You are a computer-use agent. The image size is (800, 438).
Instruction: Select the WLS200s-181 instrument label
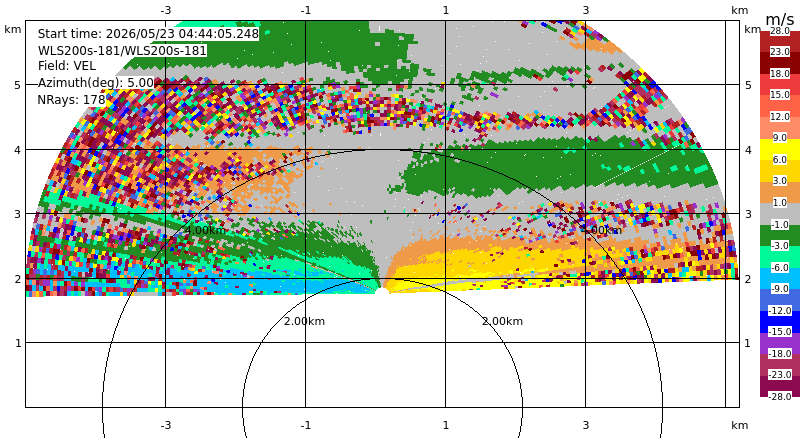tap(122, 51)
